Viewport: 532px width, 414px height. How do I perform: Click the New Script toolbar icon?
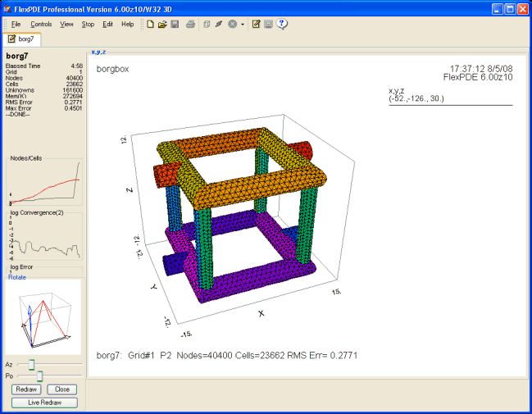(150, 25)
